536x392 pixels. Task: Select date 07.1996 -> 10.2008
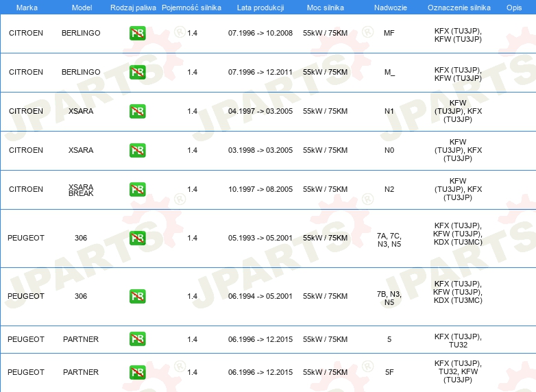click(x=260, y=33)
